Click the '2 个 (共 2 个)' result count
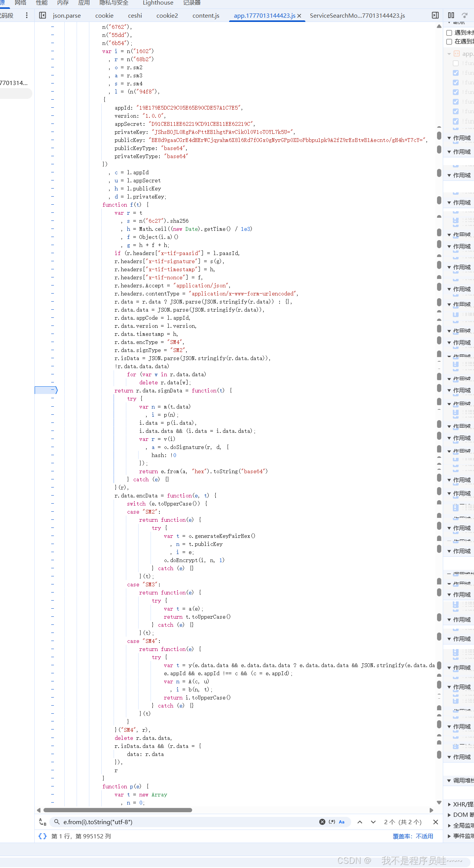 click(x=403, y=822)
